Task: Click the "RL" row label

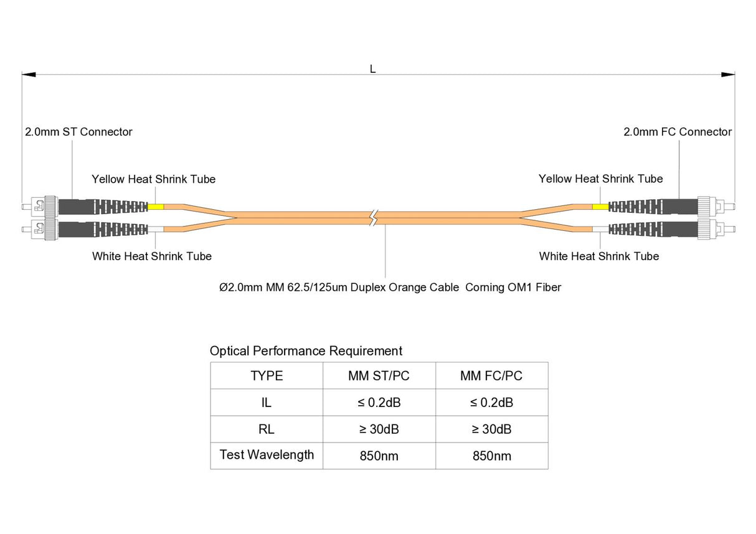Action: coord(267,429)
